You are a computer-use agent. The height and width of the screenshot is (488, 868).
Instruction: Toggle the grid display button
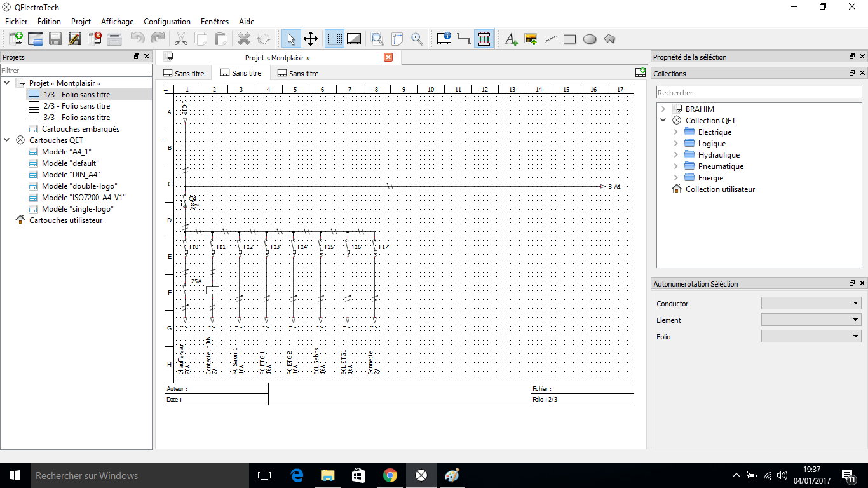tap(334, 39)
